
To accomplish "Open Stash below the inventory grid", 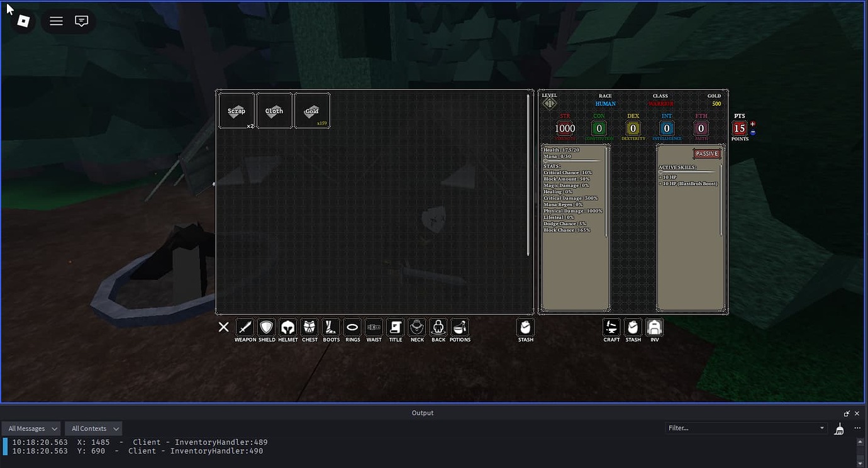I will pos(526,328).
